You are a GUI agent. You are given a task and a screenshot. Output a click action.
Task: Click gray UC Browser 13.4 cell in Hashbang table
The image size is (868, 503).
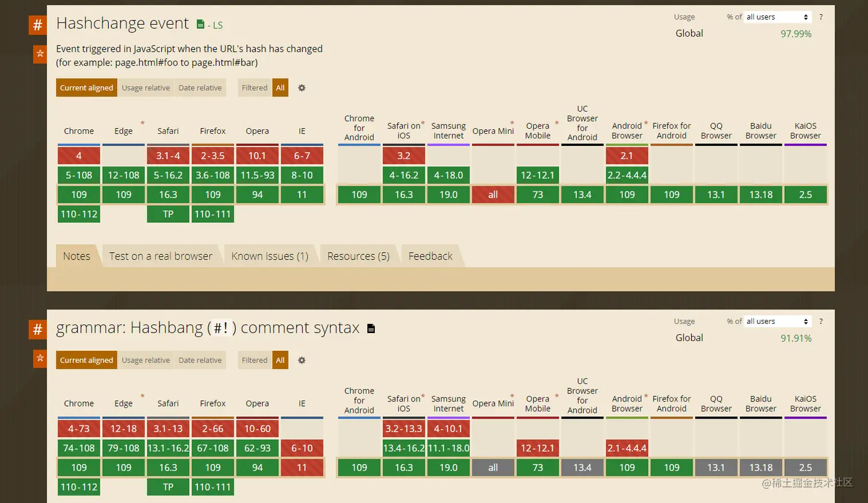(582, 467)
